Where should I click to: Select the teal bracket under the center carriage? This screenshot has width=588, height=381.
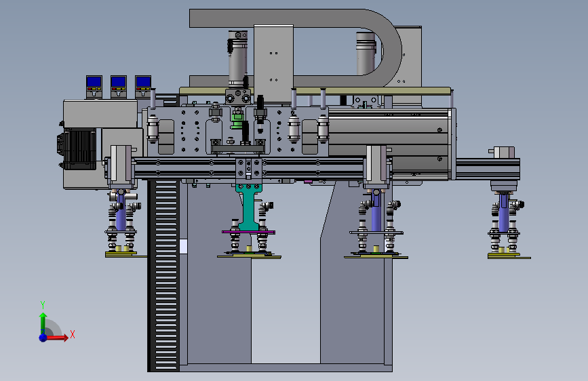[x=248, y=207]
